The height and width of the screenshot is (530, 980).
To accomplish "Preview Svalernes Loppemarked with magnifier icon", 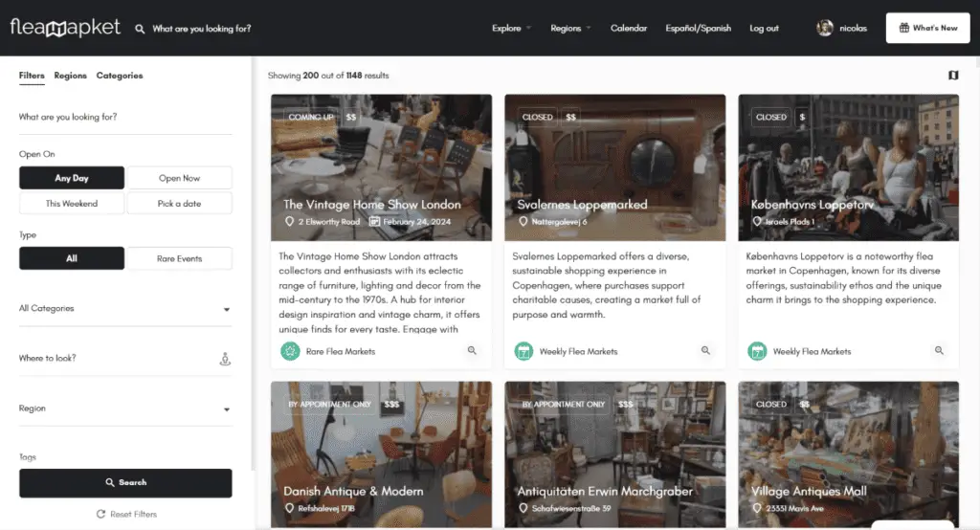I will pyautogui.click(x=705, y=351).
